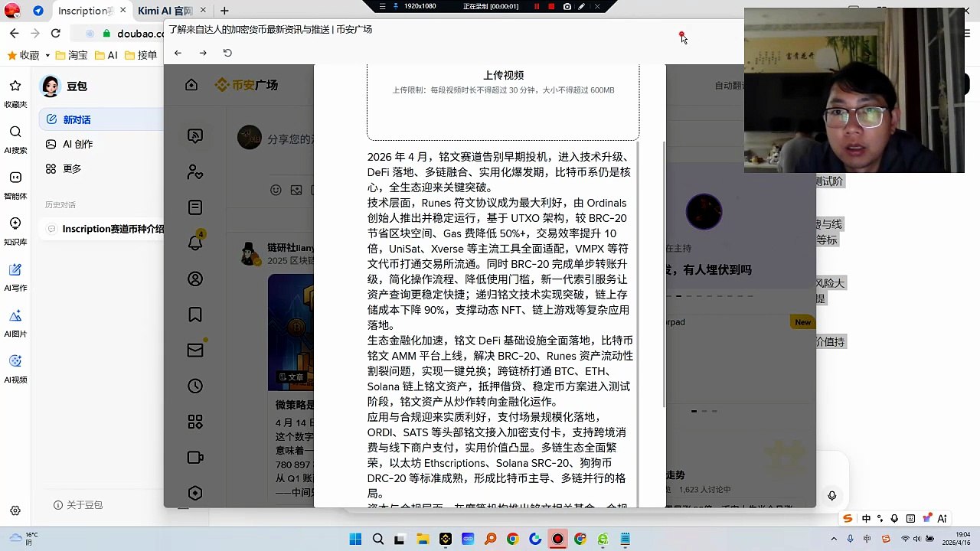Click 分享您的 share input box
Viewport: 980px width, 551px height.
tap(290, 139)
